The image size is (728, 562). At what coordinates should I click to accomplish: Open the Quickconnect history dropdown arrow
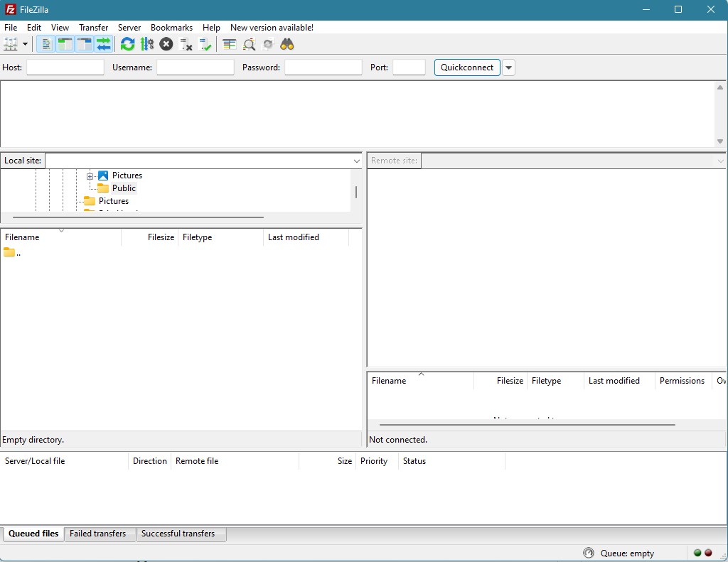(508, 67)
